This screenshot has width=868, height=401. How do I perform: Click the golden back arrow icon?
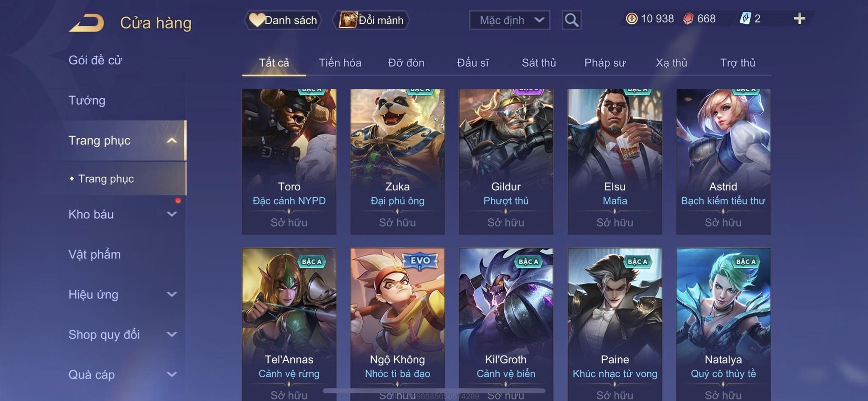click(x=87, y=23)
